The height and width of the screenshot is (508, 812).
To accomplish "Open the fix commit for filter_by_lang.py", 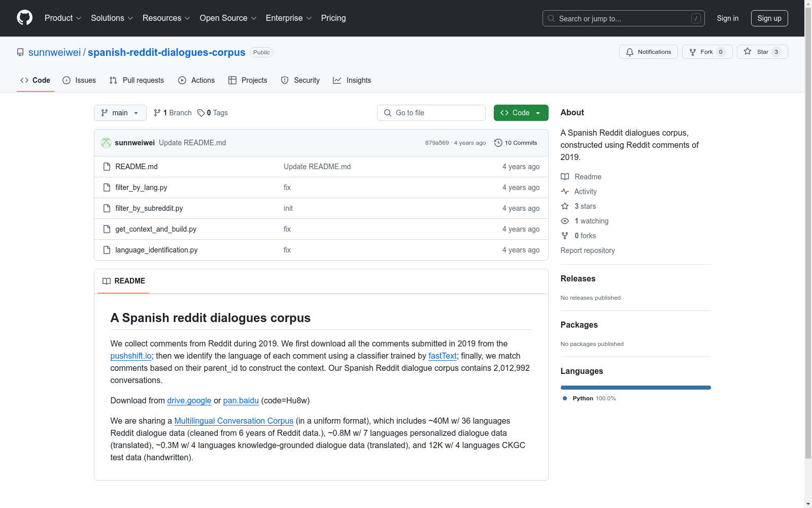I will pos(287,187).
